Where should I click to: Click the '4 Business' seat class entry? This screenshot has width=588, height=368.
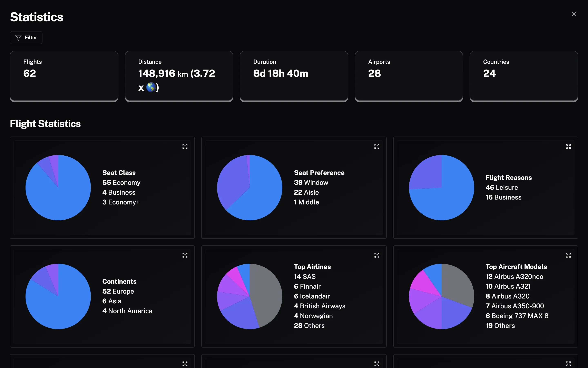[x=119, y=192]
